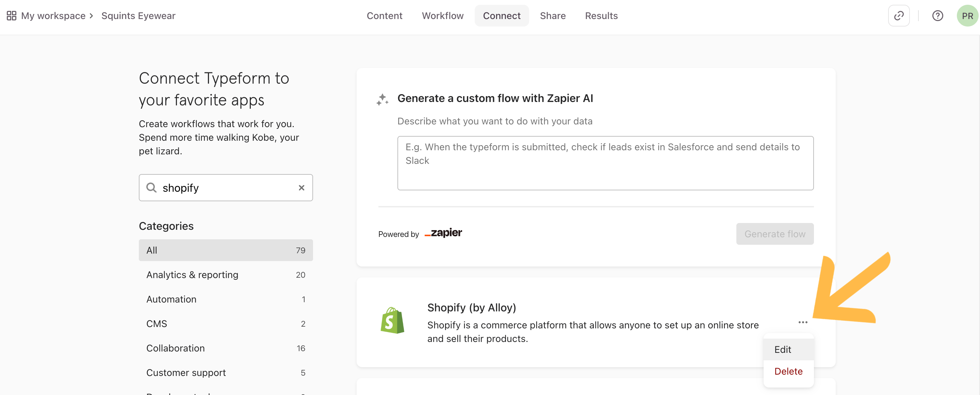Click the Shopify commerce platform description
This screenshot has width=980, height=395.
coord(593,331)
